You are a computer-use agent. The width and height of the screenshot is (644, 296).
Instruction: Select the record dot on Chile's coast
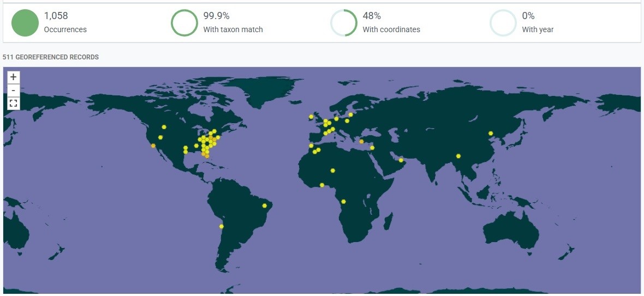(x=221, y=226)
